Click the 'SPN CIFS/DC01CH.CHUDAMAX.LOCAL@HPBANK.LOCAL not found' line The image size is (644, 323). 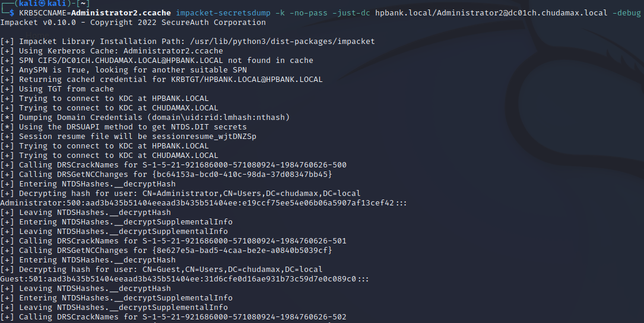[157, 60]
